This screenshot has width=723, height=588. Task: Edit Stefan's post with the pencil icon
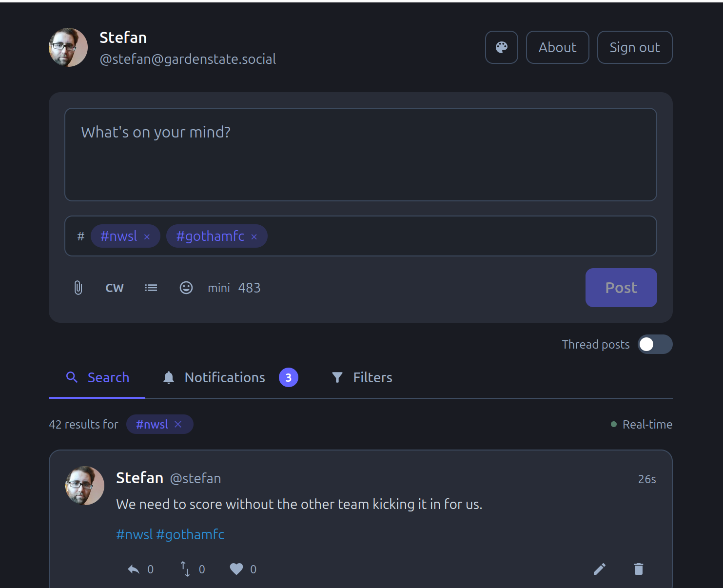(x=599, y=569)
